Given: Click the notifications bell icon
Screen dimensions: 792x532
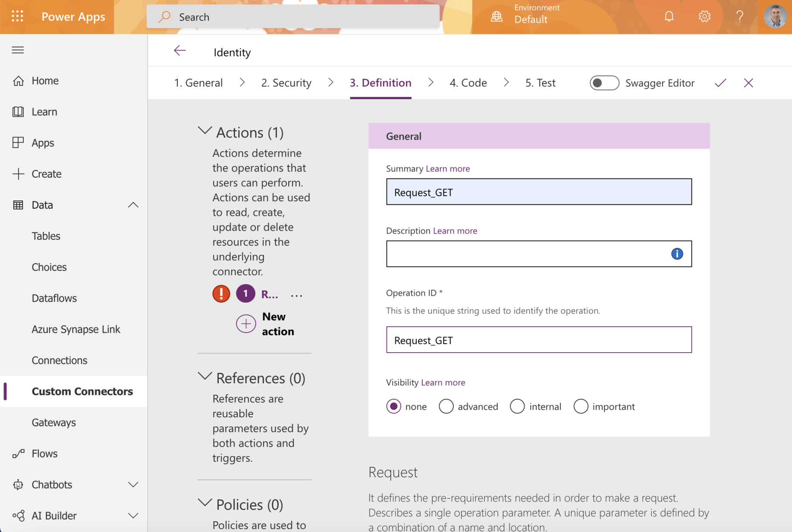Looking at the screenshot, I should [x=669, y=16].
